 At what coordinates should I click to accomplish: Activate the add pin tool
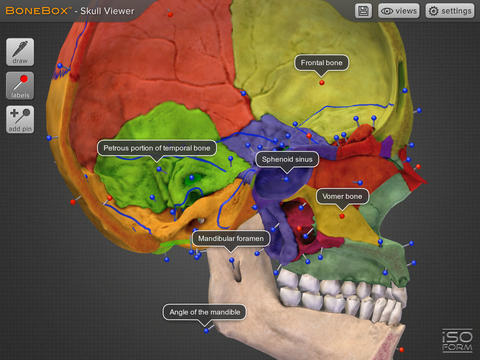[x=20, y=120]
